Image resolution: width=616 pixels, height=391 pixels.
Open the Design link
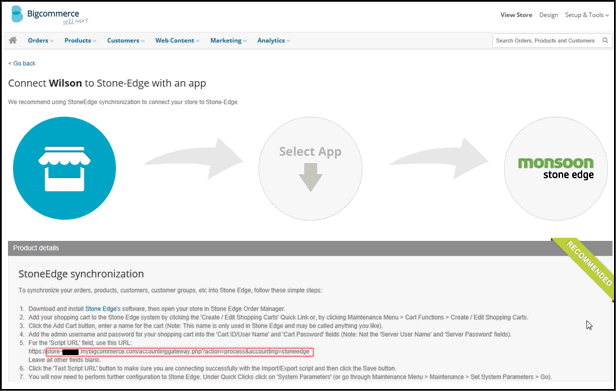pos(548,15)
